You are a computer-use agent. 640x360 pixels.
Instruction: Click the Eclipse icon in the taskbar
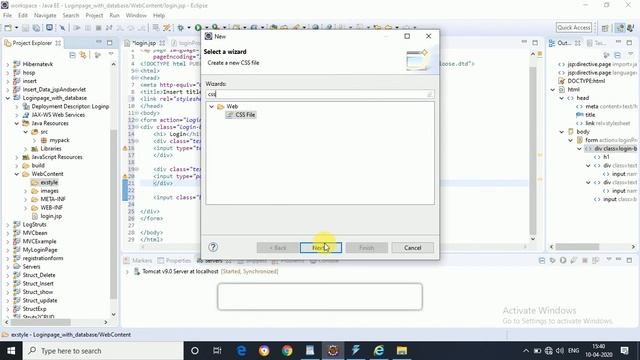pos(333,351)
